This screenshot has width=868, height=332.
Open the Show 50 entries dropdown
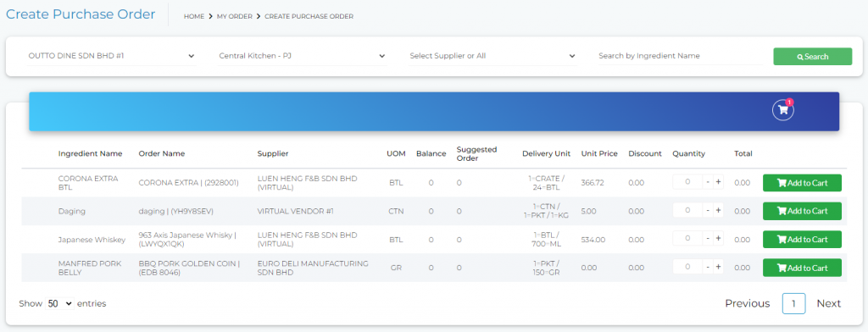coord(60,303)
